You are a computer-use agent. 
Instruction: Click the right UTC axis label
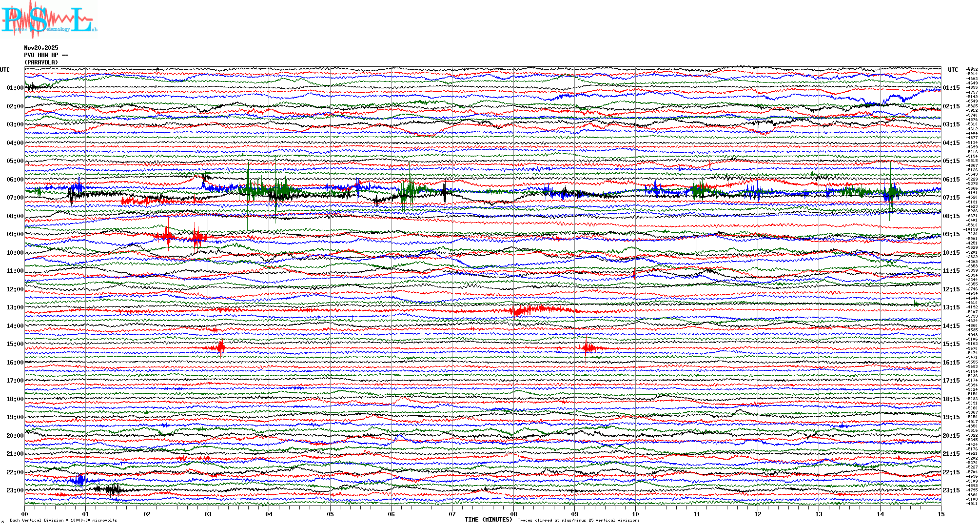953,70
